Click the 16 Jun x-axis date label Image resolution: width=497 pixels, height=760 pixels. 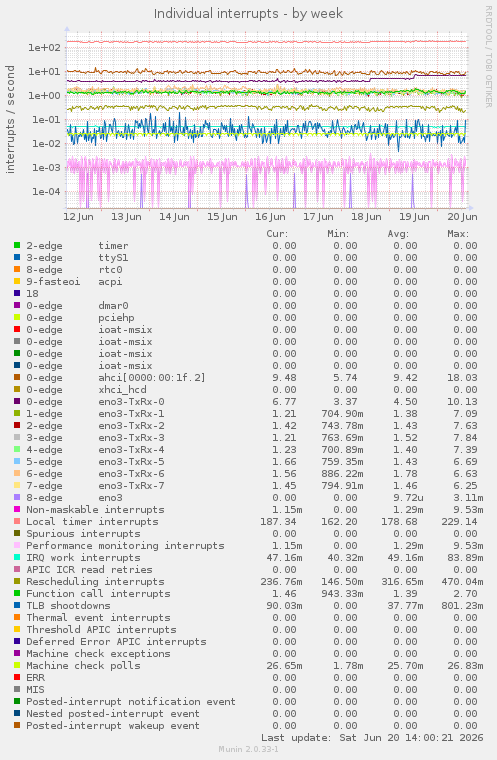click(x=270, y=217)
